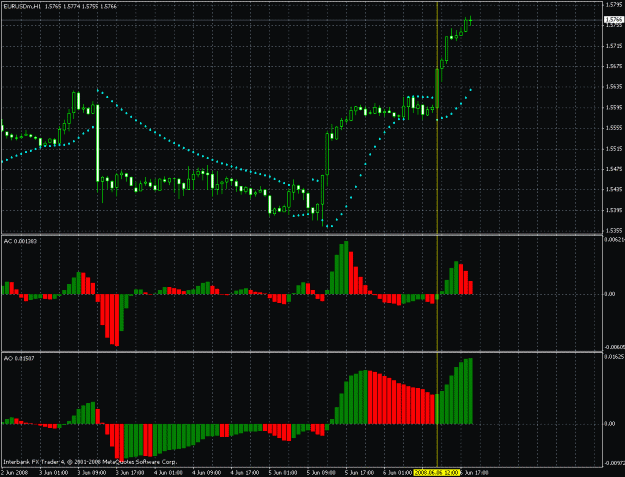Click the current price tag 1.5766
This screenshot has height=477, width=625.
tap(614, 20)
